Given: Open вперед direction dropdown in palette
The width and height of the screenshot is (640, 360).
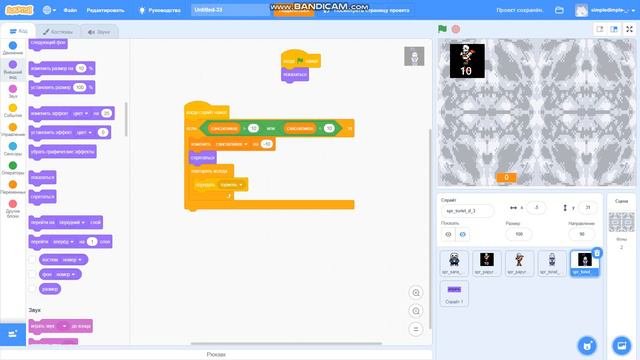Looking at the screenshot, I should (63, 242).
